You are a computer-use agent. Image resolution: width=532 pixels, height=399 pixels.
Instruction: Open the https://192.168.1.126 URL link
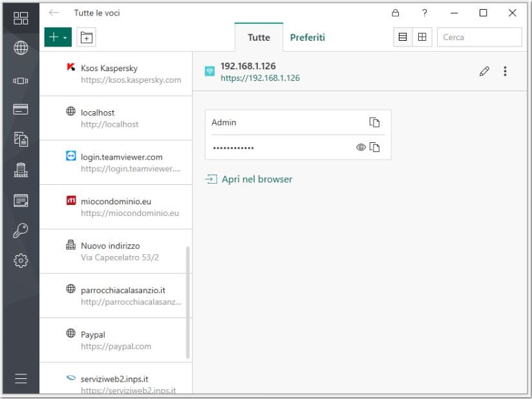pyautogui.click(x=260, y=78)
